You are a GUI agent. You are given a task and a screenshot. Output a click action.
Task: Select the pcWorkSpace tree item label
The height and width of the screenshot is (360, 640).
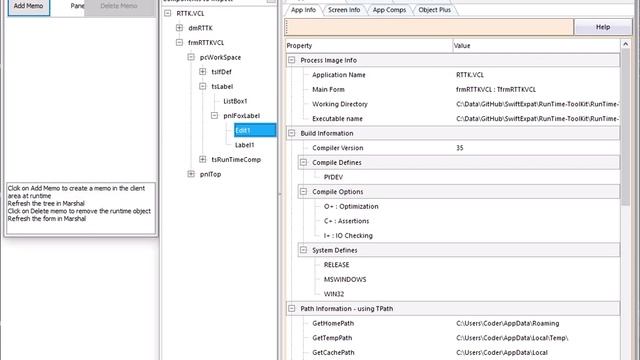click(220, 58)
